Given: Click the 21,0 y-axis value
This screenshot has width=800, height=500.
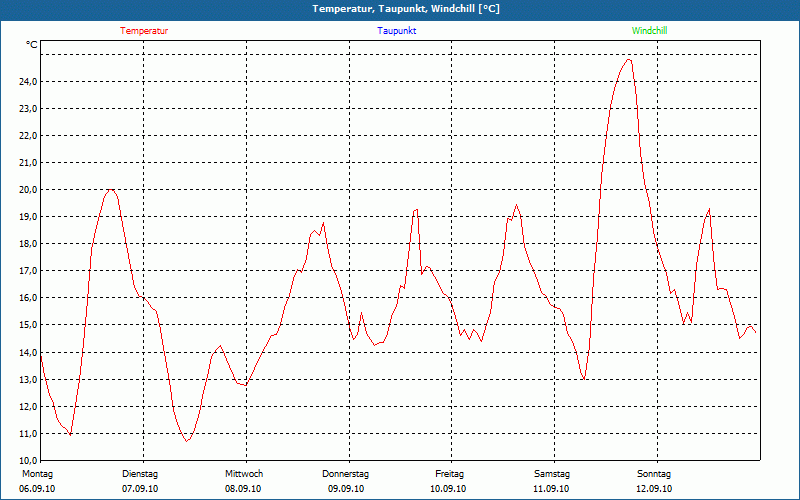Looking at the screenshot, I should tap(28, 163).
